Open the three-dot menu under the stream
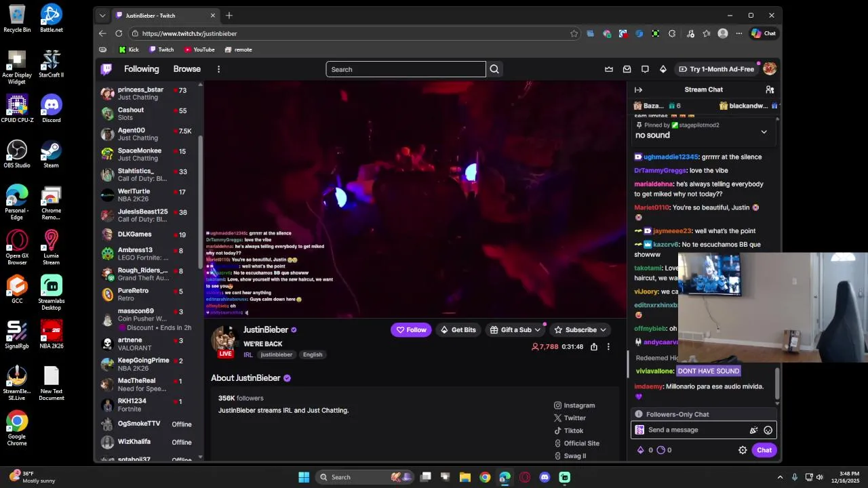The width and height of the screenshot is (868, 488). tap(608, 346)
